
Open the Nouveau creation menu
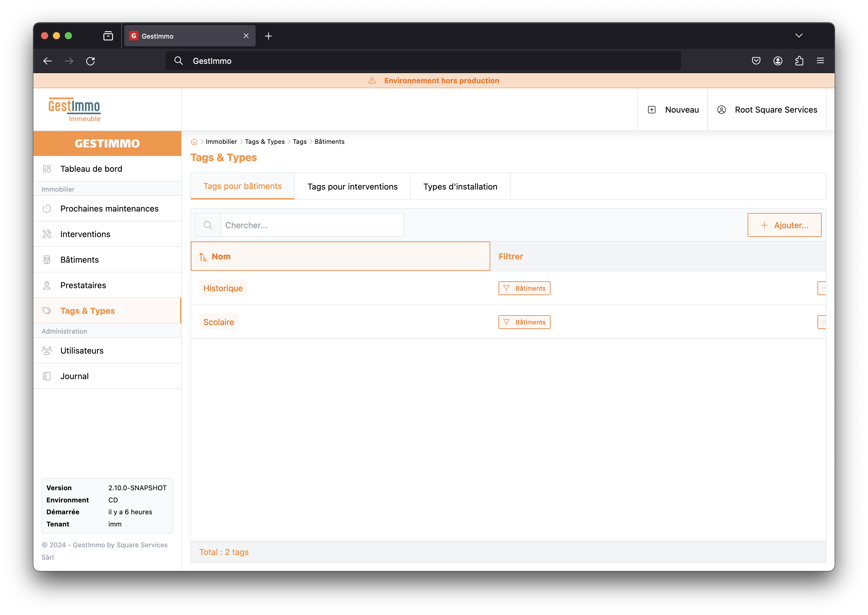(673, 110)
